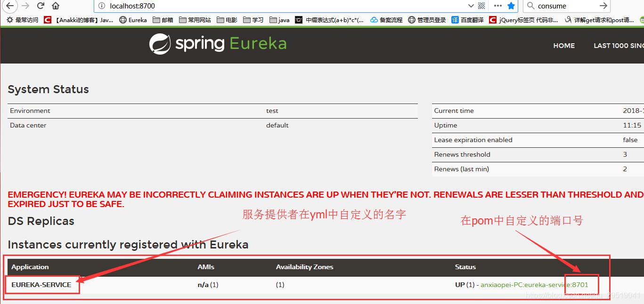Click the spring Eureka logo
Screen dimensions: 644x304
click(218, 44)
